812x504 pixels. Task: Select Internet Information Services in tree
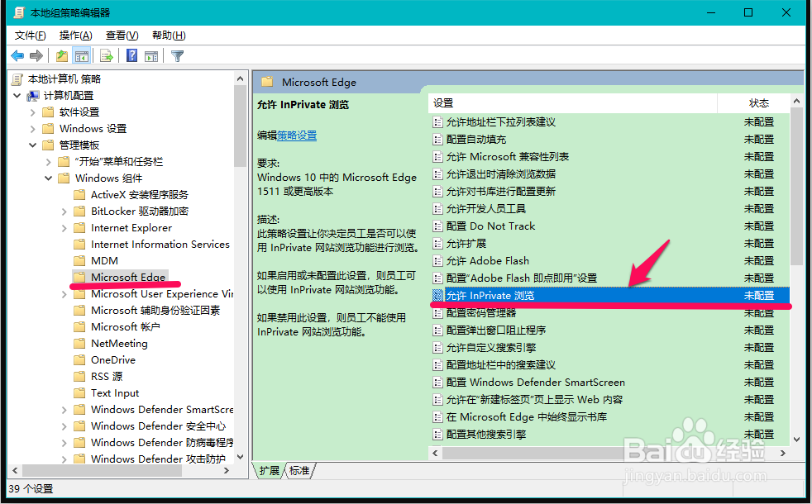160,245
